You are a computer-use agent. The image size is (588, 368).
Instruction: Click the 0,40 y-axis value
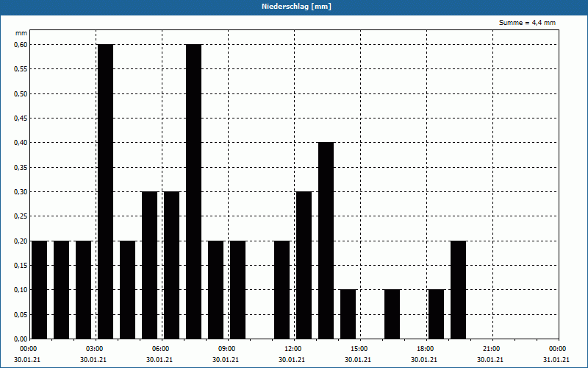click(21, 143)
